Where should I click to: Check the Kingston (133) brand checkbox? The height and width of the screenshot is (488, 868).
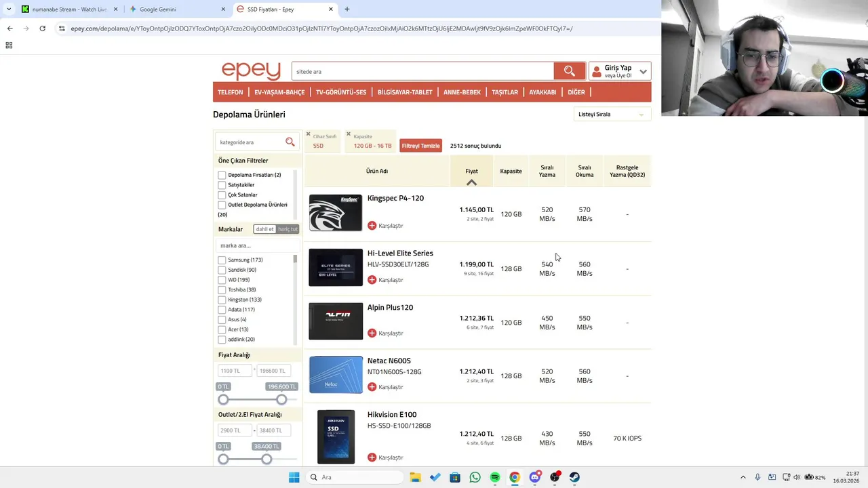click(x=222, y=300)
